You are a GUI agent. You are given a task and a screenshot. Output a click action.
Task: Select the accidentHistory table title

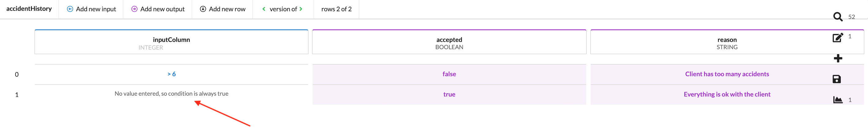point(29,9)
